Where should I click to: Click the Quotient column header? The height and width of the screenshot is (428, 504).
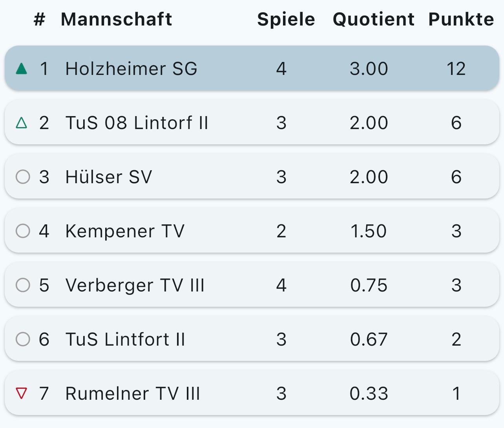pyautogui.click(x=373, y=19)
